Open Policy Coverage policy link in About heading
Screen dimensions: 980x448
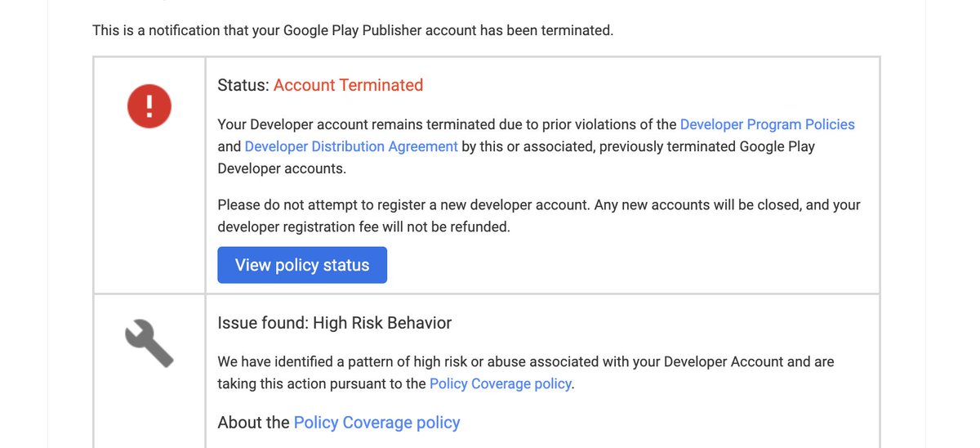click(376, 423)
